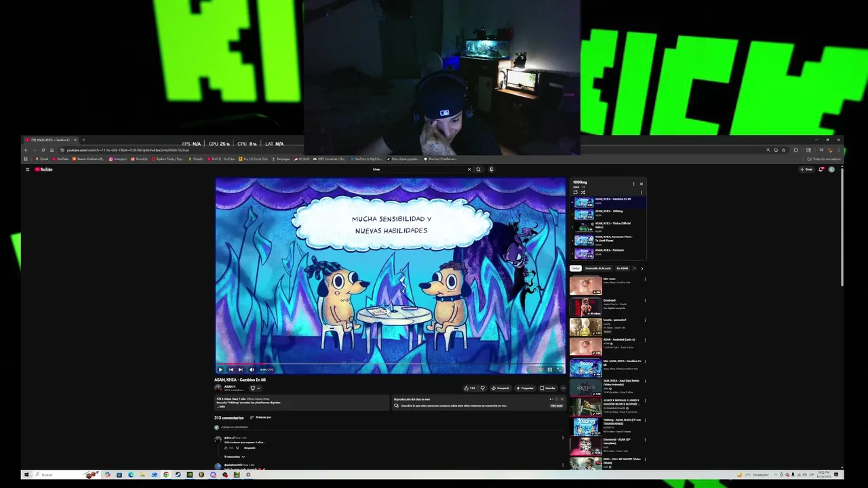Like the first comment

click(226, 448)
